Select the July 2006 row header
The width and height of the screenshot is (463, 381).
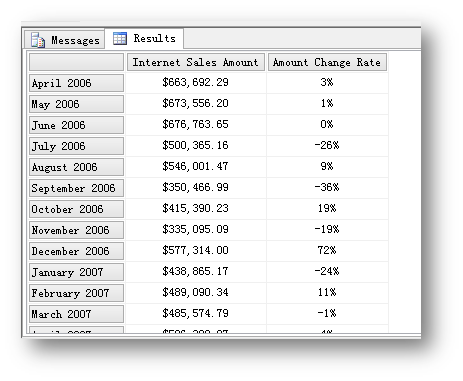(x=76, y=146)
